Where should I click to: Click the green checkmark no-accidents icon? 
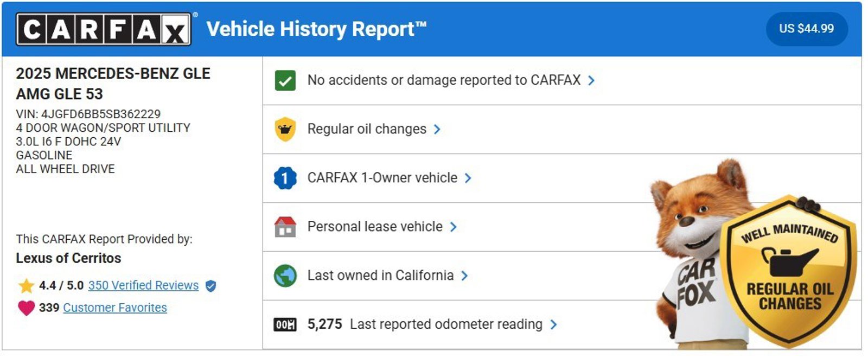click(x=285, y=81)
